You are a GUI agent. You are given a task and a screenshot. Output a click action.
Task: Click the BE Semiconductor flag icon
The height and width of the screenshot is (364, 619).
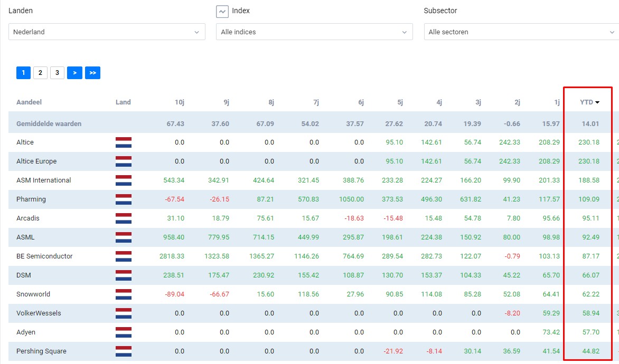pyautogui.click(x=124, y=256)
